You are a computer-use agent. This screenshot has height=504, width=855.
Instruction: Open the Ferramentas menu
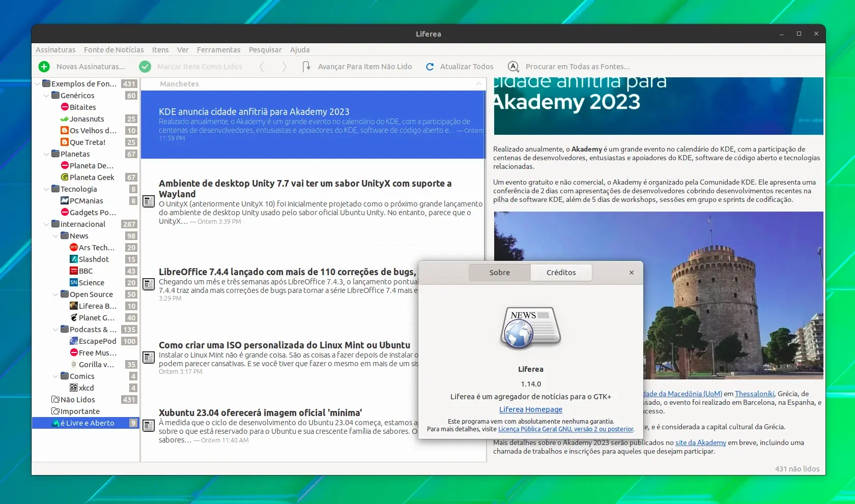218,50
